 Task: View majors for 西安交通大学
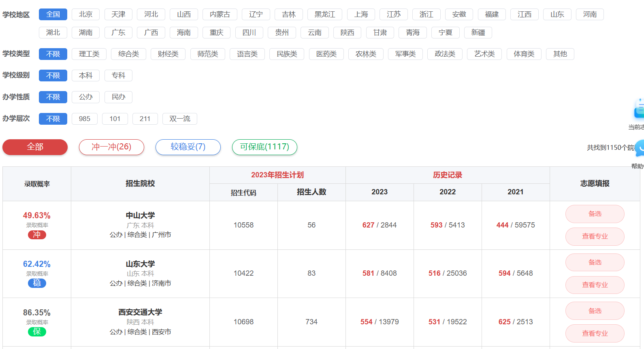[x=595, y=334]
